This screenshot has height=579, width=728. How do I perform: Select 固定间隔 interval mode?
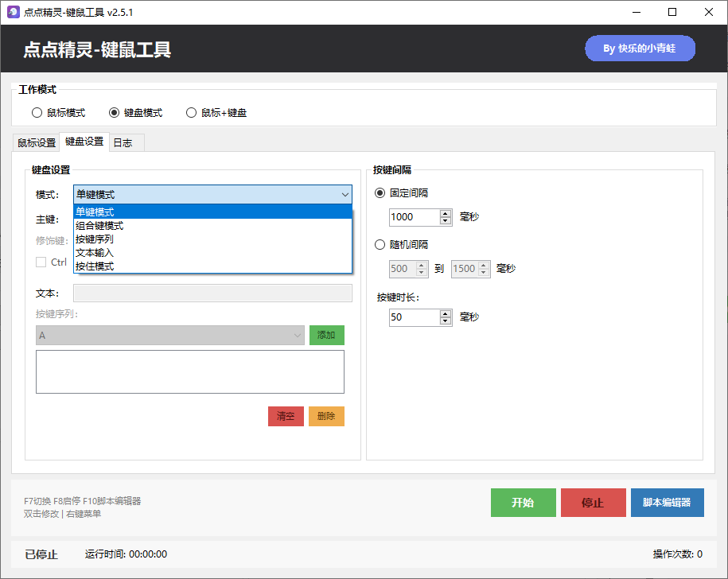coord(380,192)
